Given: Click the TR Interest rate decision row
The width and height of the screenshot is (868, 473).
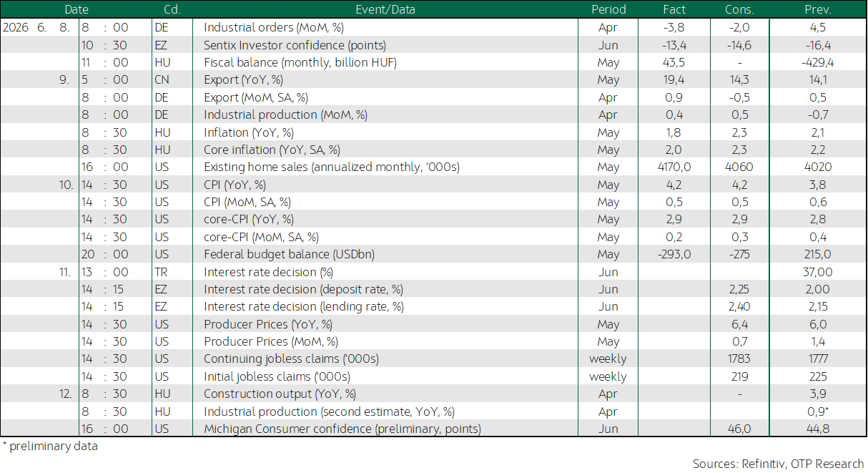Looking at the screenshot, I should (x=433, y=272).
